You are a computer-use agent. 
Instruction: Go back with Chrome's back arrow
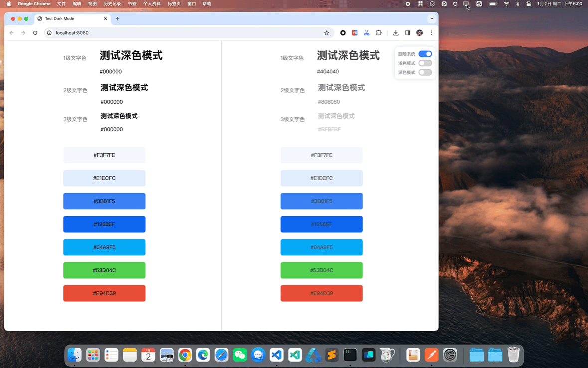coord(12,33)
